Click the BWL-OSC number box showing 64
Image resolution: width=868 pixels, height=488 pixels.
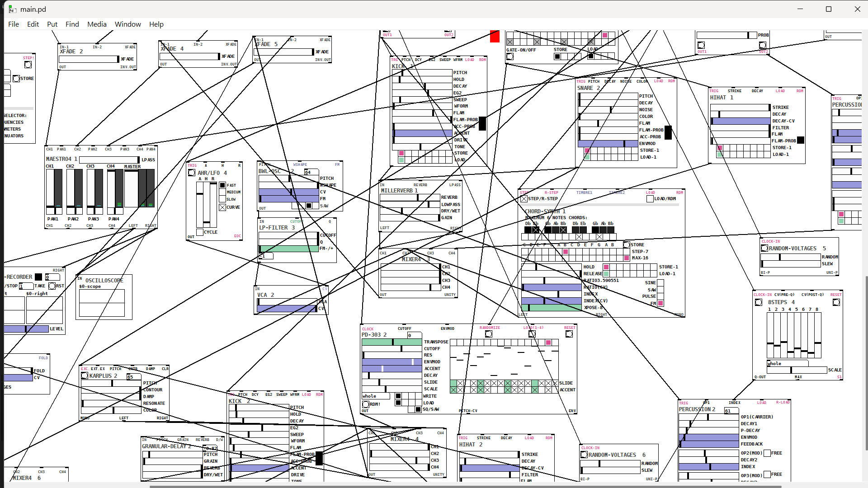coord(311,172)
